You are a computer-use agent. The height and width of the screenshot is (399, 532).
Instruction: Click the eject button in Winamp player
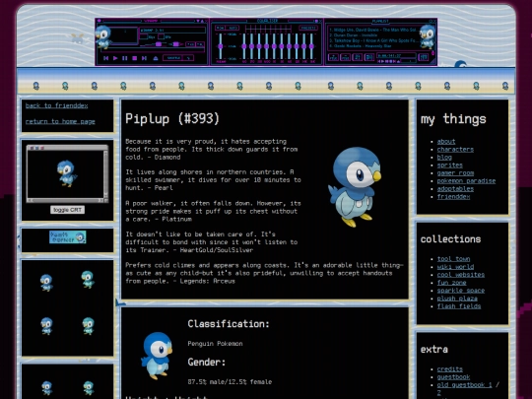(x=156, y=58)
